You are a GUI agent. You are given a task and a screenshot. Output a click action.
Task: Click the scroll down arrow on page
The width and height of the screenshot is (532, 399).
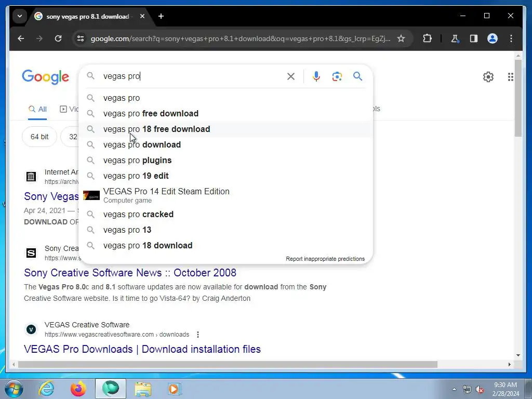pyautogui.click(x=518, y=355)
